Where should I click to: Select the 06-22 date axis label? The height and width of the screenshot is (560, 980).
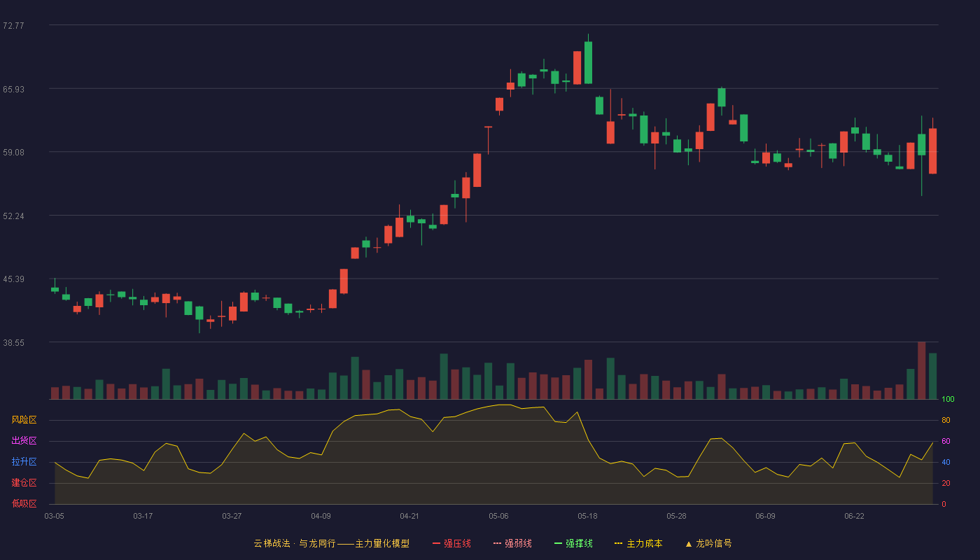(x=854, y=516)
